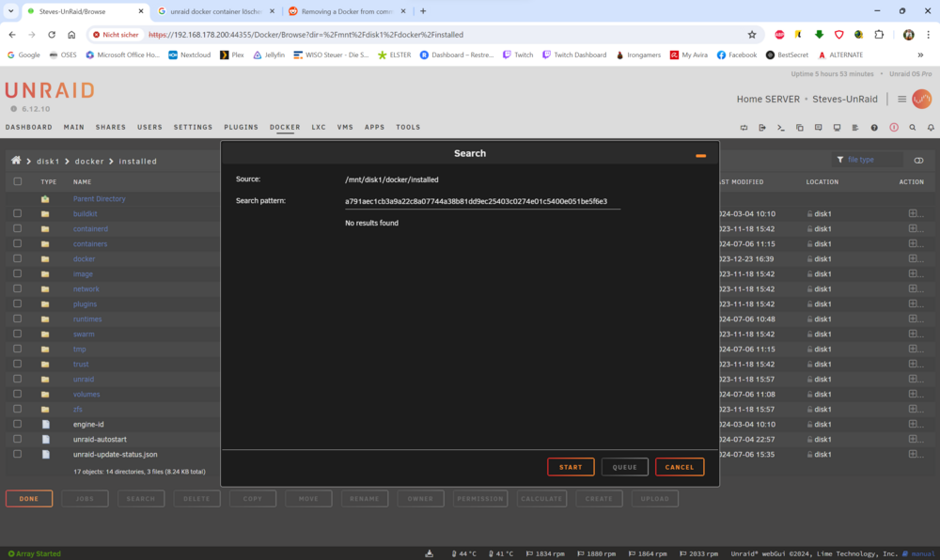Click the START button in the Search dialog
Screen dimensions: 940x560
571,467
